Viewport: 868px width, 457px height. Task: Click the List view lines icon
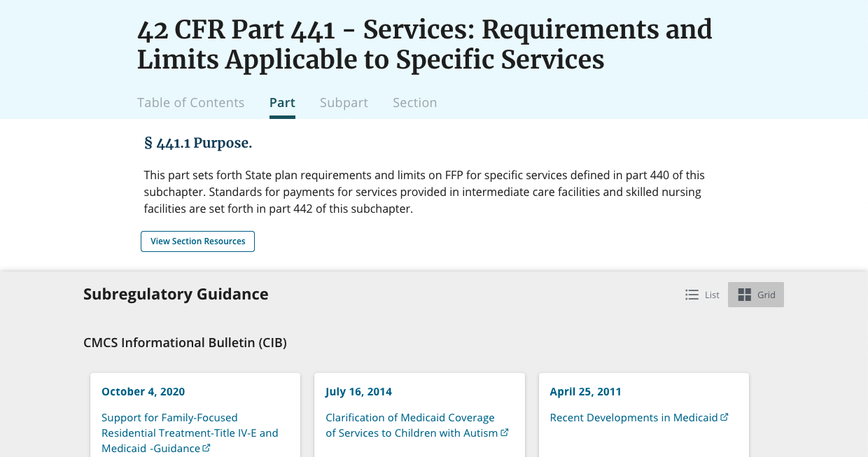click(692, 295)
